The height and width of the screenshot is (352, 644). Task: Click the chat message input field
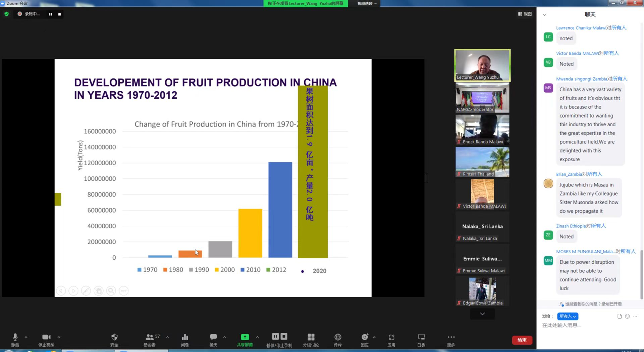coord(590,325)
